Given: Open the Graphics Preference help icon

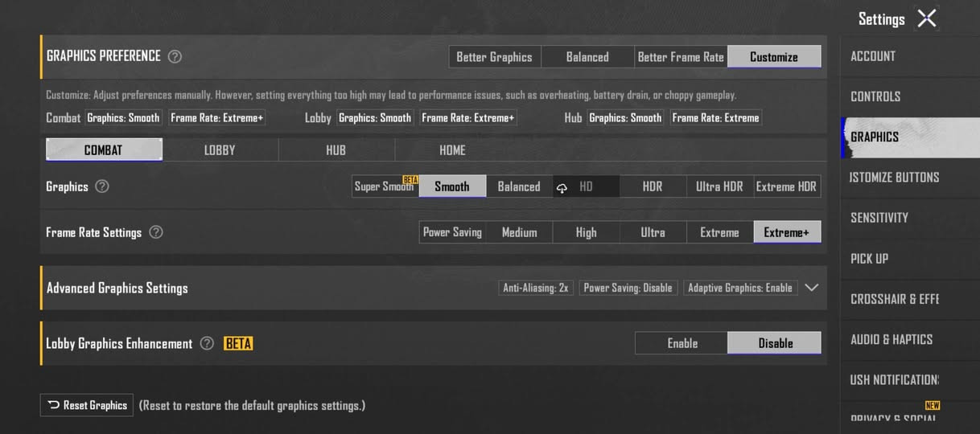Looking at the screenshot, I should [x=175, y=56].
